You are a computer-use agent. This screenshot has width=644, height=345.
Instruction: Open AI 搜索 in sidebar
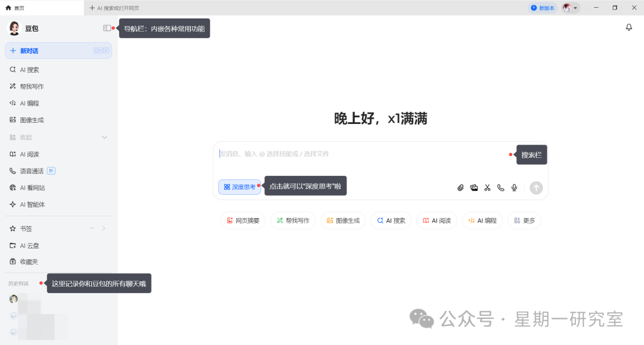click(58, 70)
